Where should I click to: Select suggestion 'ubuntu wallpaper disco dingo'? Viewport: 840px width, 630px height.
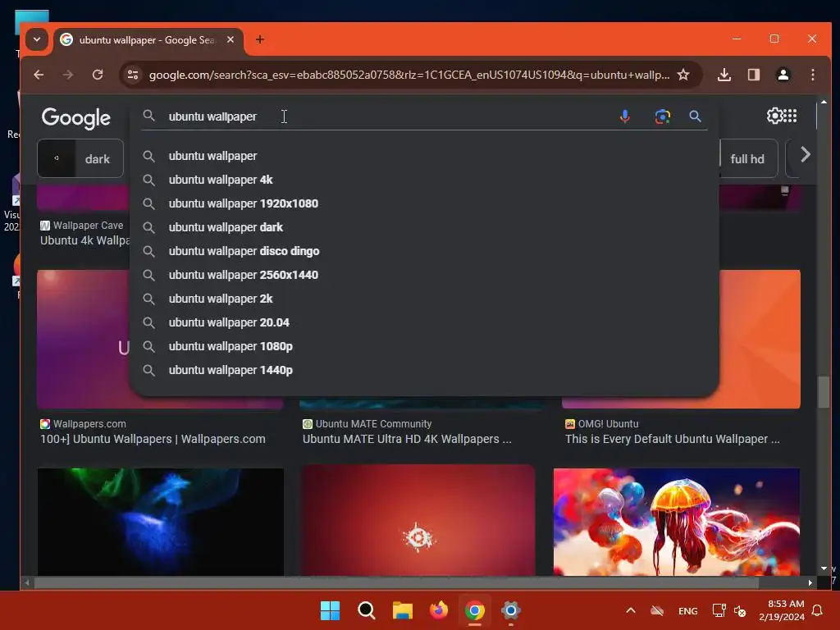coord(423,251)
